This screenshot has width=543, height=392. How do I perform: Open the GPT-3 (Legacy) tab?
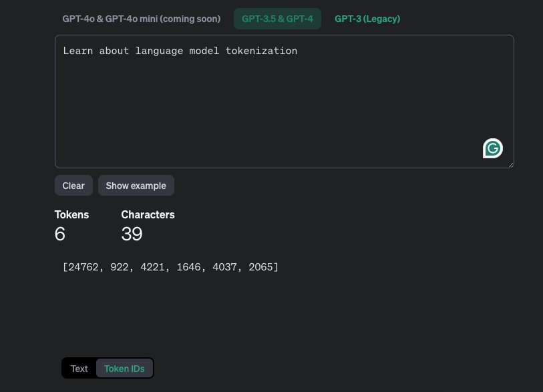pyautogui.click(x=367, y=19)
